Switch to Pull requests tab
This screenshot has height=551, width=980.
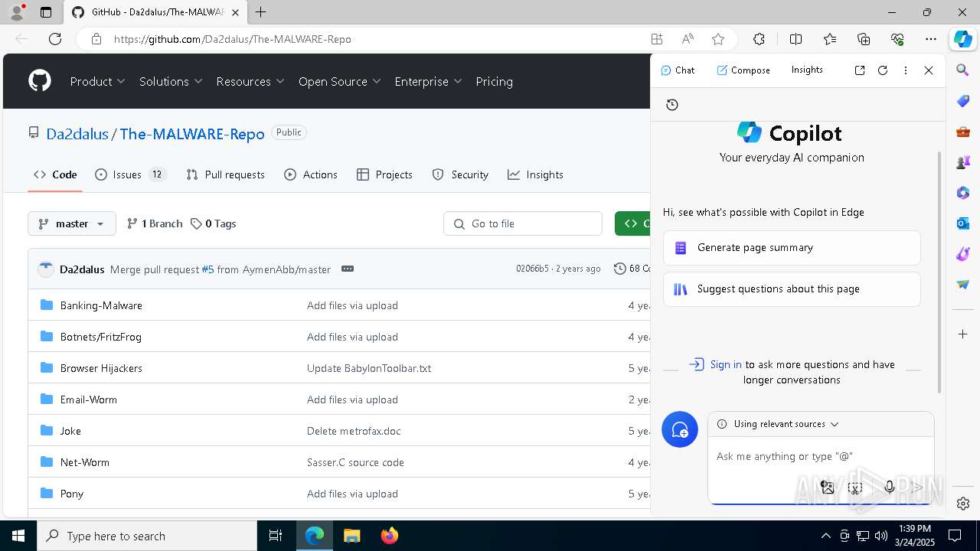point(226,174)
